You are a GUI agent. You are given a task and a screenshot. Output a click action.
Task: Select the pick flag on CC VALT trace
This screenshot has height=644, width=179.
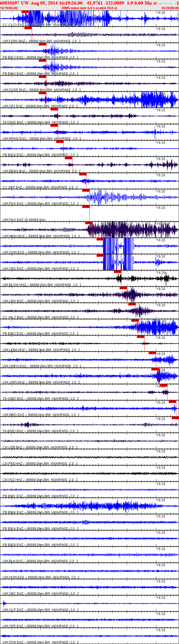pyautogui.click(x=132, y=304)
